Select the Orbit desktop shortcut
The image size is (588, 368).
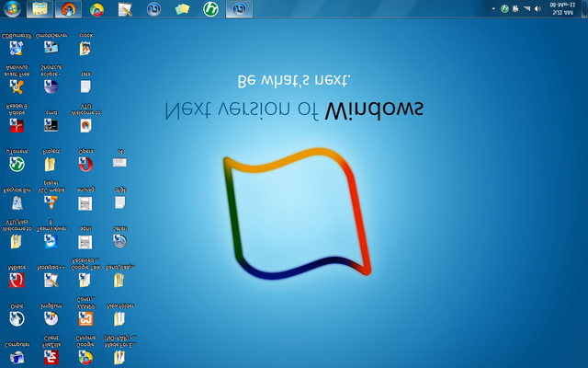point(17,316)
